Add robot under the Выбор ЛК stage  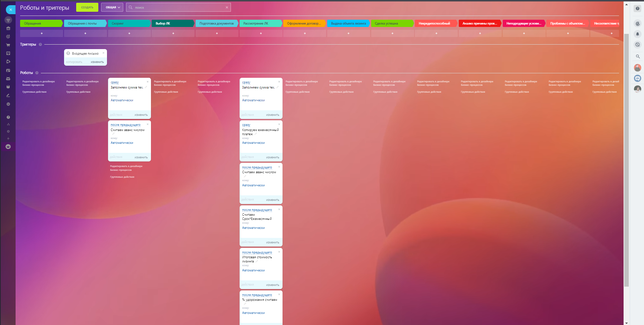click(x=173, y=33)
